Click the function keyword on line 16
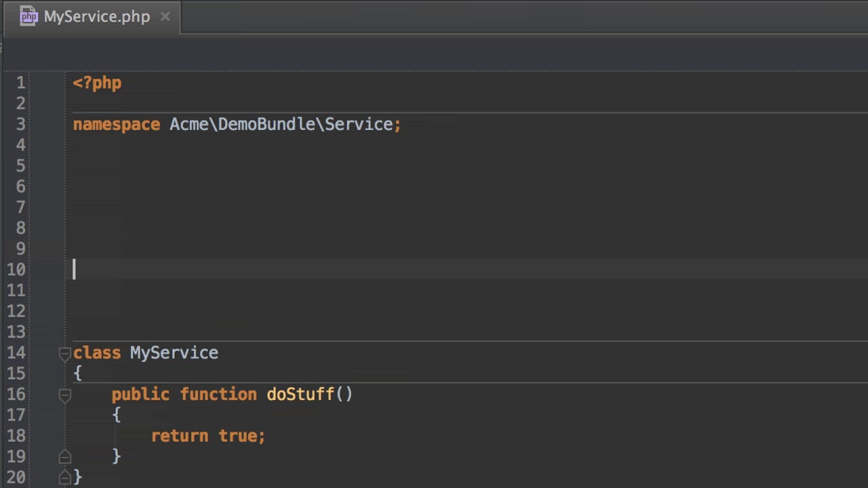868x488 pixels. 218,394
